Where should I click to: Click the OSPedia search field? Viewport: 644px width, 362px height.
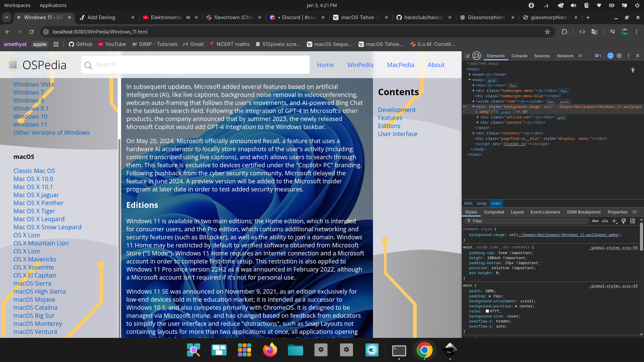point(195,65)
